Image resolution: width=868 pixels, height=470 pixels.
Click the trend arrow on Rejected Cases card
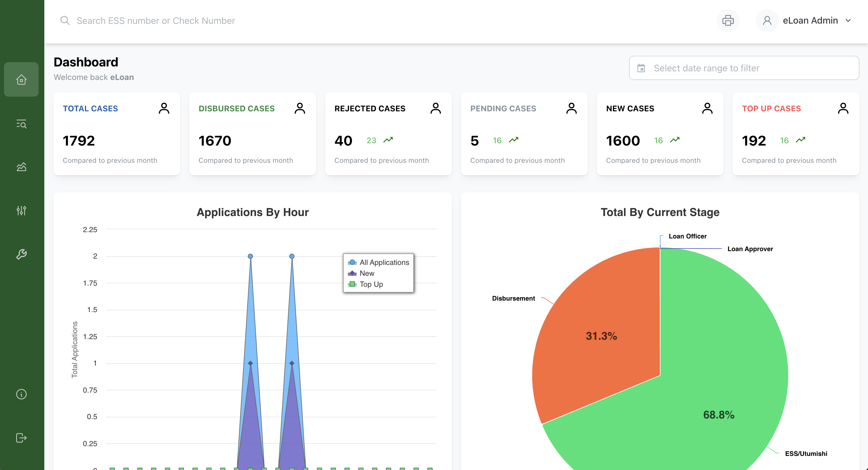tap(388, 140)
